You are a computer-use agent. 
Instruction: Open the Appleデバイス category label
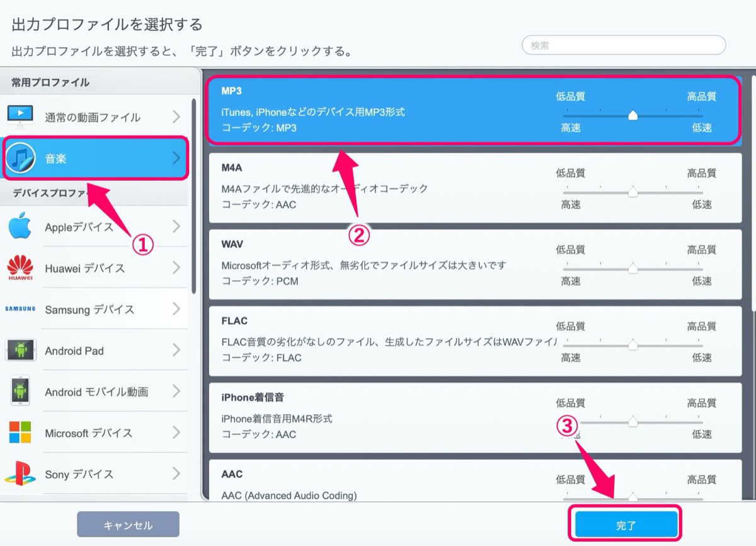pyautogui.click(x=79, y=227)
